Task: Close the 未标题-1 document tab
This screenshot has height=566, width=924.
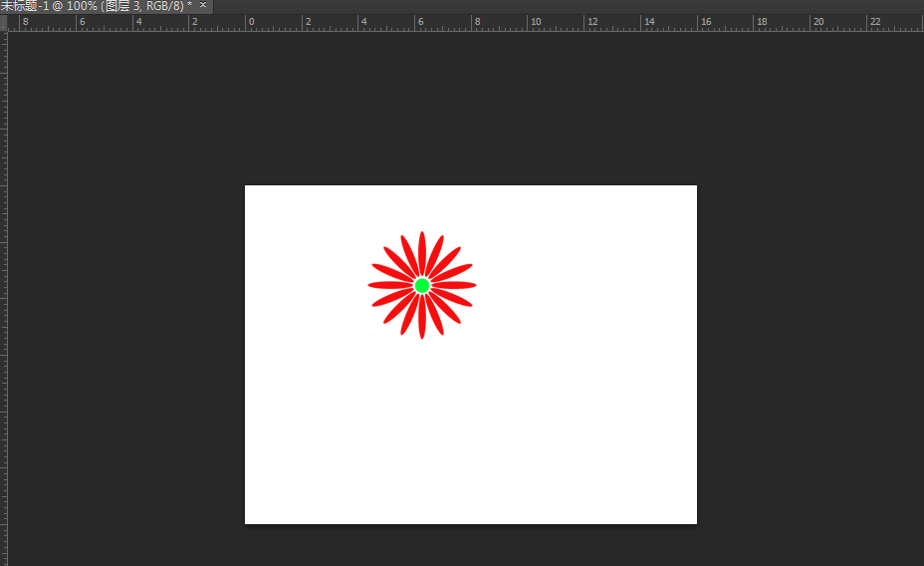Action: (203, 6)
